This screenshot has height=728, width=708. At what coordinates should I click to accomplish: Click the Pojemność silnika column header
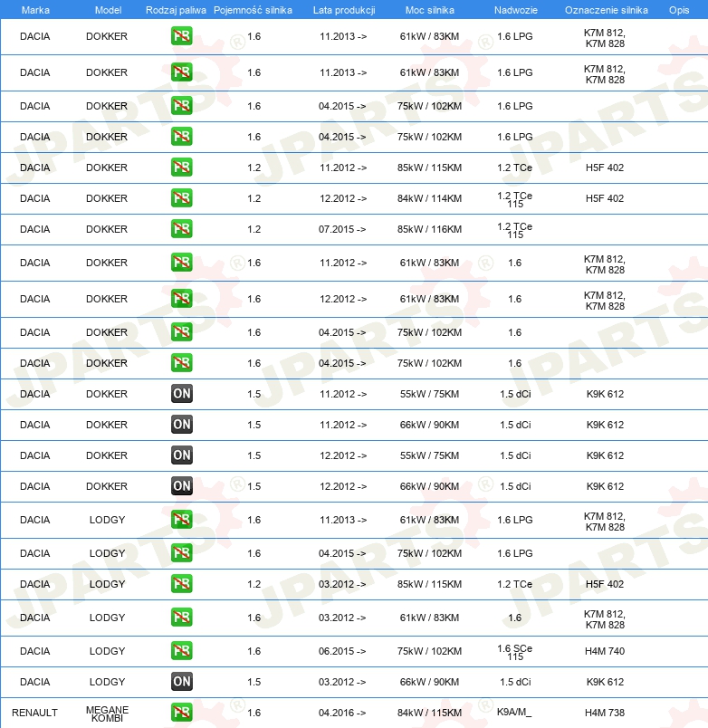(x=253, y=10)
